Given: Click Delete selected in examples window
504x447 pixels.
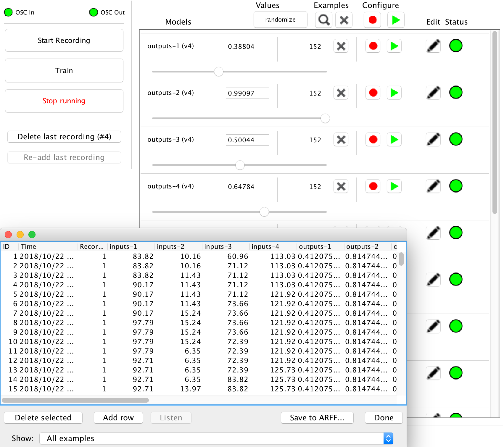Looking at the screenshot, I should [x=43, y=418].
